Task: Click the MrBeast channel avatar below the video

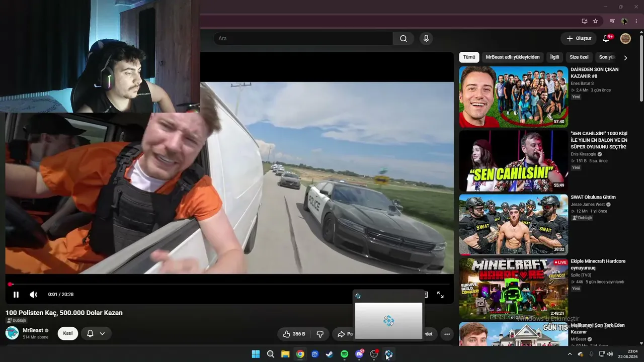Action: [x=12, y=333]
